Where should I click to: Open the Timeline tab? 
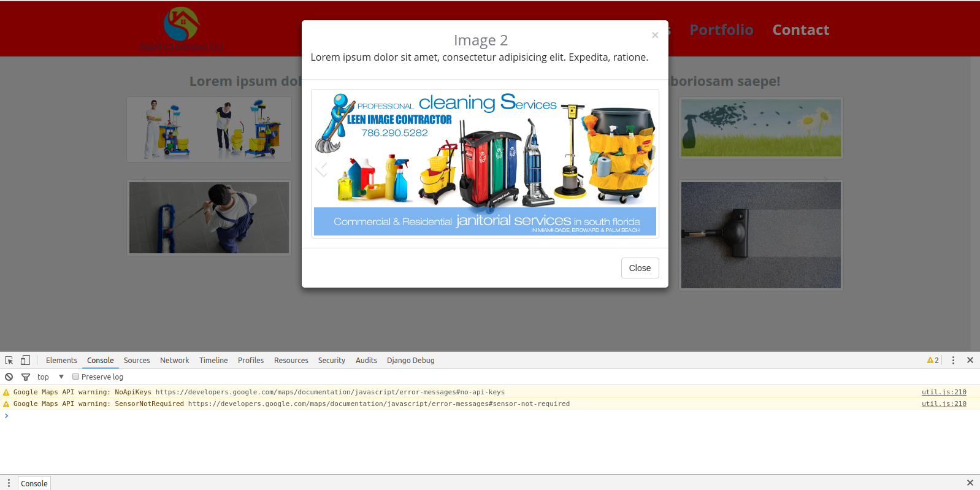tap(213, 360)
